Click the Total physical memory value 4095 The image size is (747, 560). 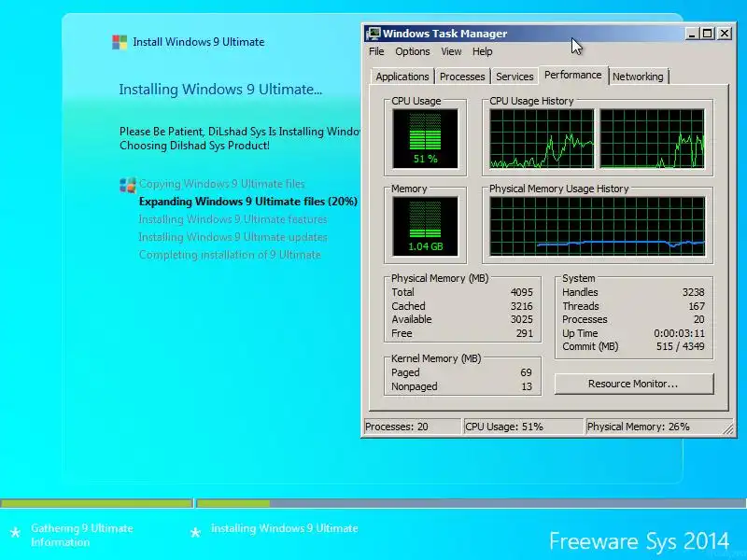tap(522, 292)
